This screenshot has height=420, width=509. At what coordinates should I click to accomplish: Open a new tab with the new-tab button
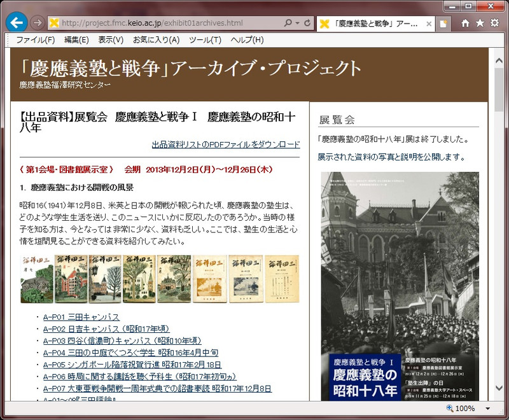(x=443, y=24)
